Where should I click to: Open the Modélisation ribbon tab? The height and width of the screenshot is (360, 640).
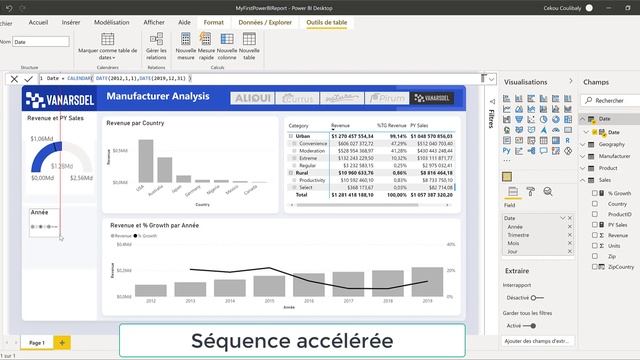[111, 22]
